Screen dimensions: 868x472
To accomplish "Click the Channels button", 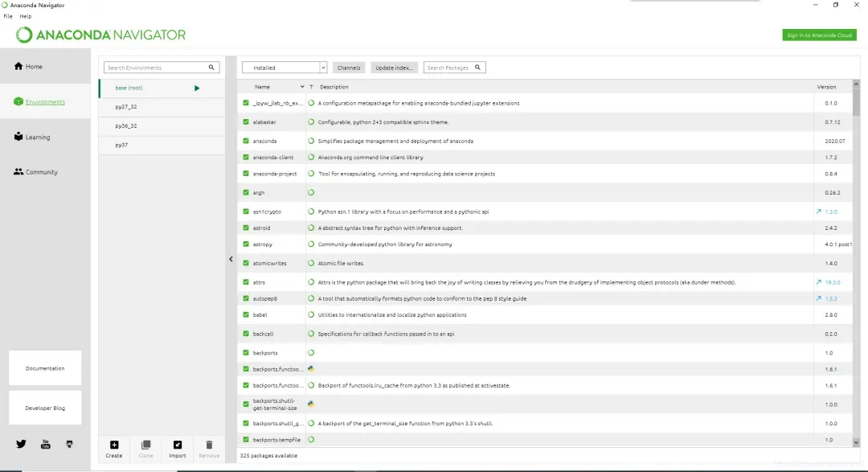I will tap(349, 68).
